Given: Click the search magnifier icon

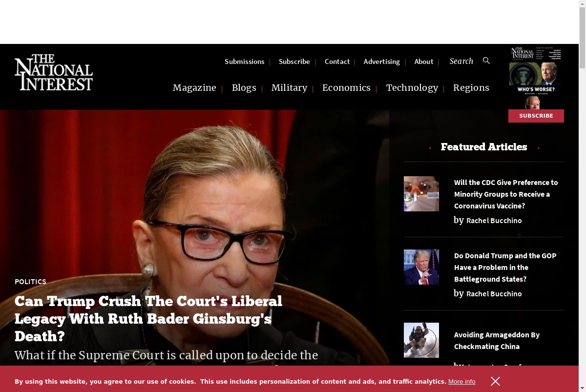Looking at the screenshot, I should click(486, 61).
